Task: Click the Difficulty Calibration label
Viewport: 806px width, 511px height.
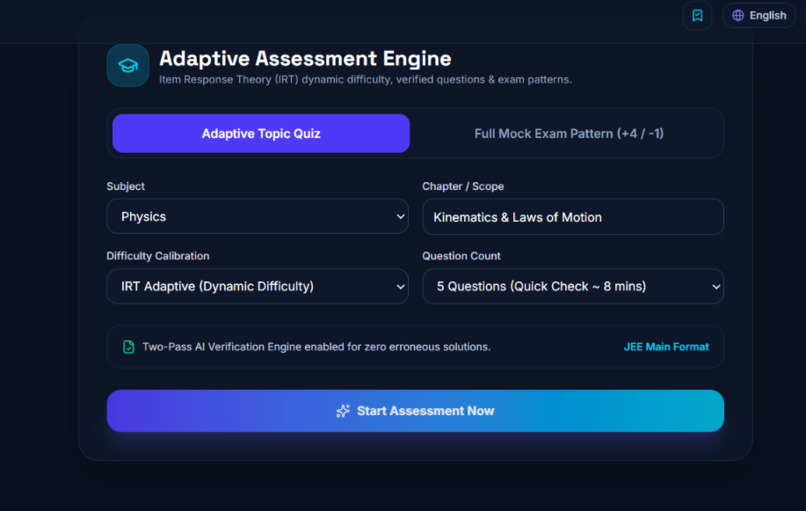Action: pyautogui.click(x=158, y=256)
